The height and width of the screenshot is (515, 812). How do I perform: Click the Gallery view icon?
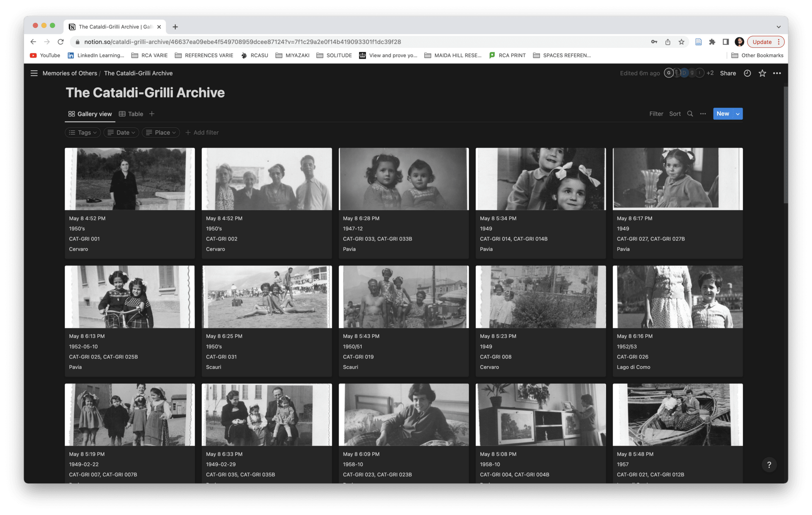click(71, 114)
